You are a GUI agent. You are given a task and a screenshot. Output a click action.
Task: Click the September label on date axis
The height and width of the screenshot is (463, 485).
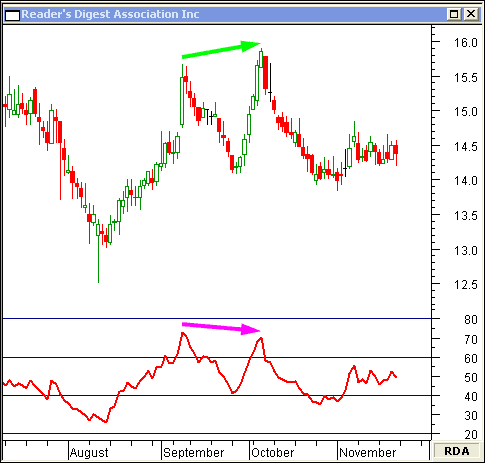[x=194, y=453]
